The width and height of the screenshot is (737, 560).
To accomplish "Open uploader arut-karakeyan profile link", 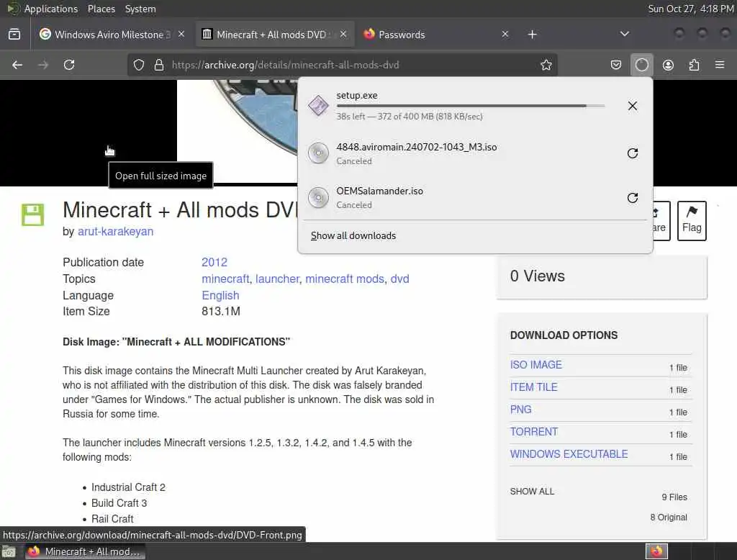I will (x=115, y=231).
